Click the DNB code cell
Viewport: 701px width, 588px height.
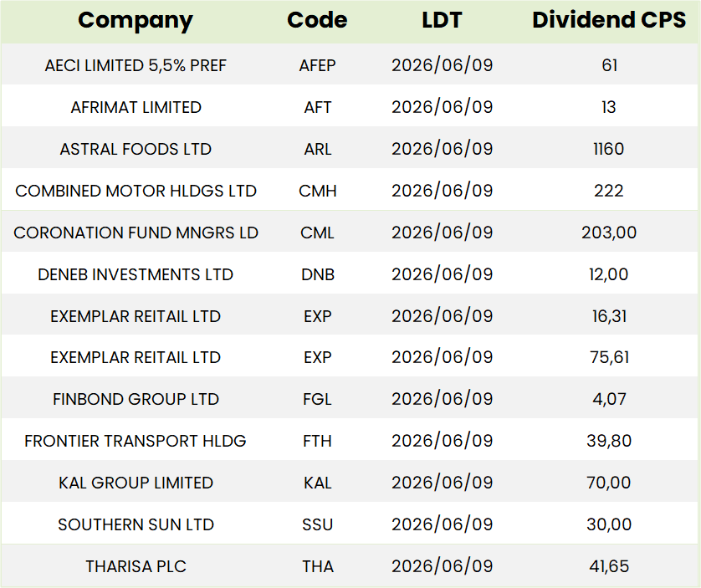tap(317, 274)
